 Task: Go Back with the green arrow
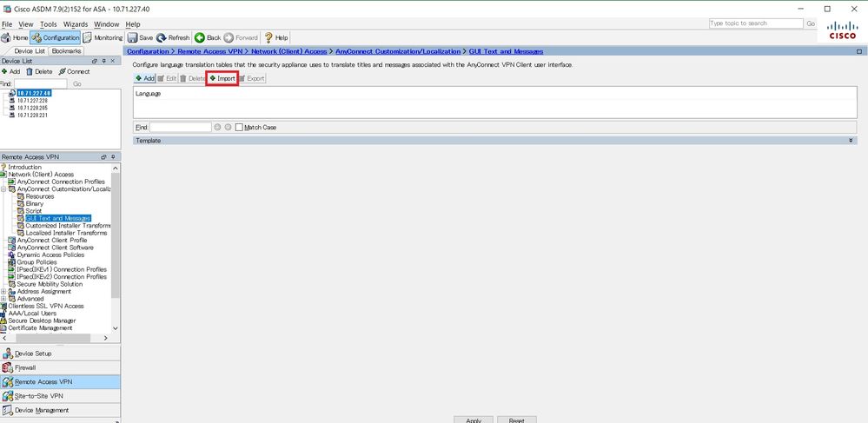point(208,37)
